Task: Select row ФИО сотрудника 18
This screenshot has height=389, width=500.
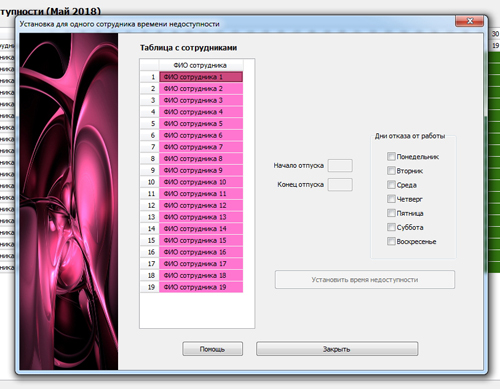Action: 201,275
